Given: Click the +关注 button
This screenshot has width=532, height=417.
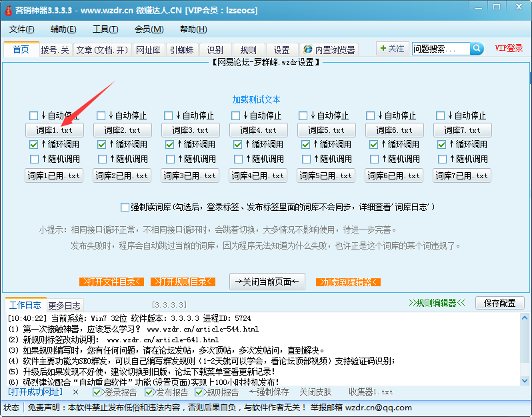Looking at the screenshot, I should [x=392, y=49].
